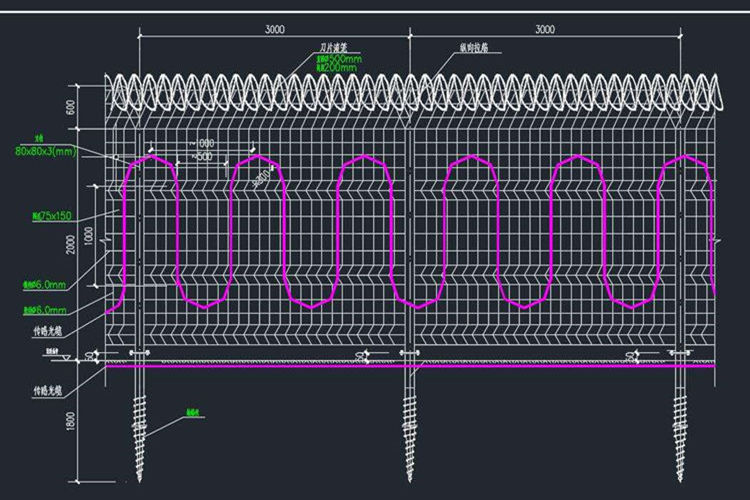
Task: Select the 600 vertical dimension label
Action: [x=71, y=107]
